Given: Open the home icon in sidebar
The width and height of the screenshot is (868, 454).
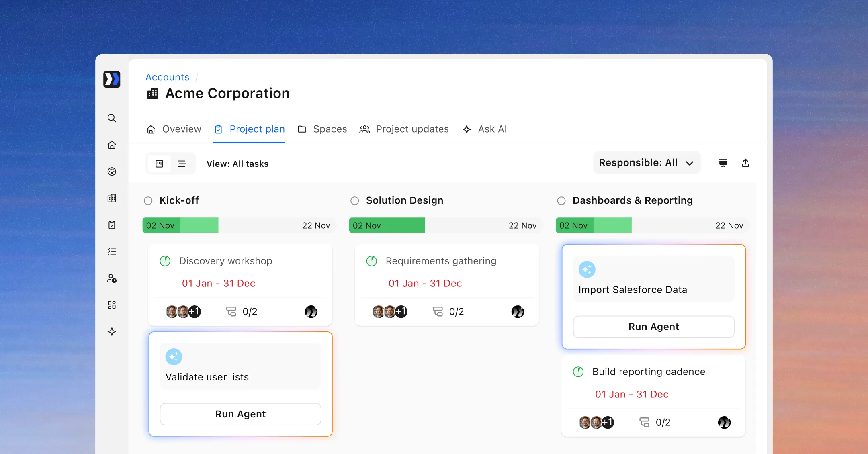Looking at the screenshot, I should coord(112,145).
